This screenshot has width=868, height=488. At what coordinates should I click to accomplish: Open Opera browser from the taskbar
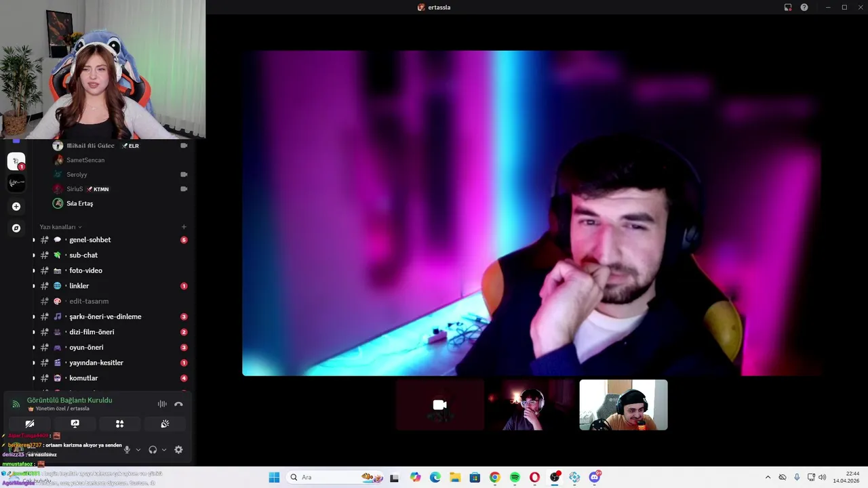click(534, 477)
